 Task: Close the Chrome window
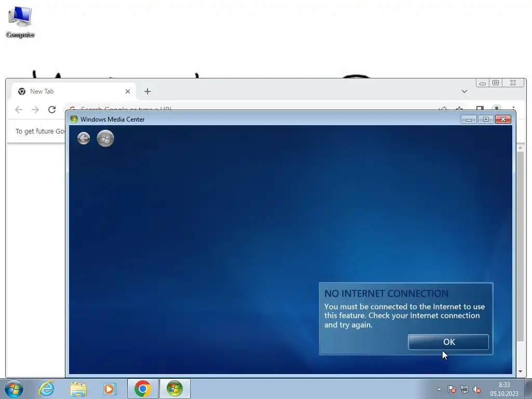(x=513, y=83)
